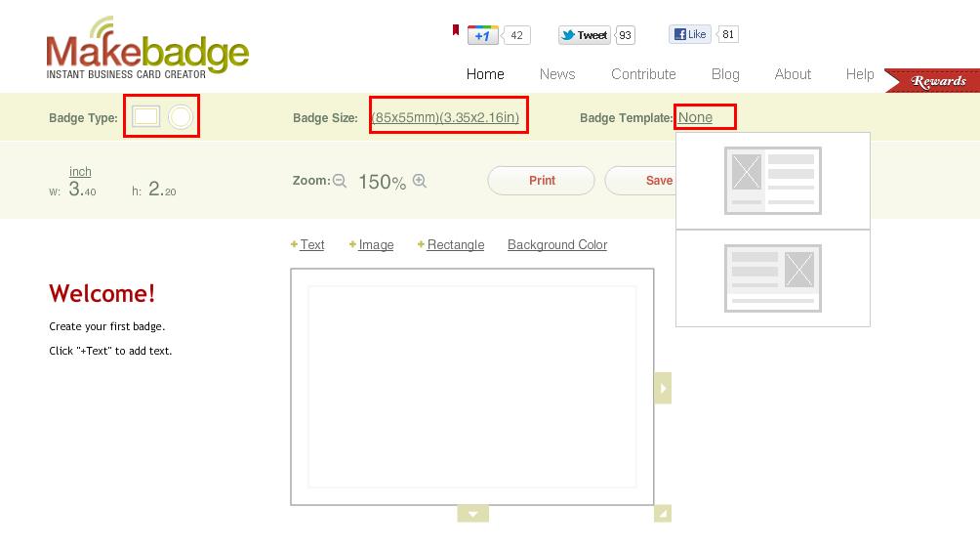Open the News menu item
Image resolution: width=980 pixels, height=551 pixels.
557,74
